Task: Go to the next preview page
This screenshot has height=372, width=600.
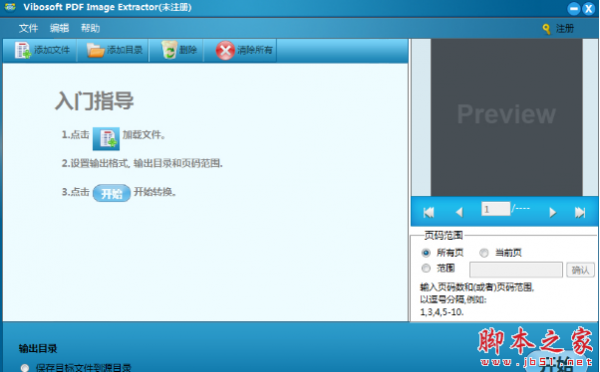Action: (552, 212)
